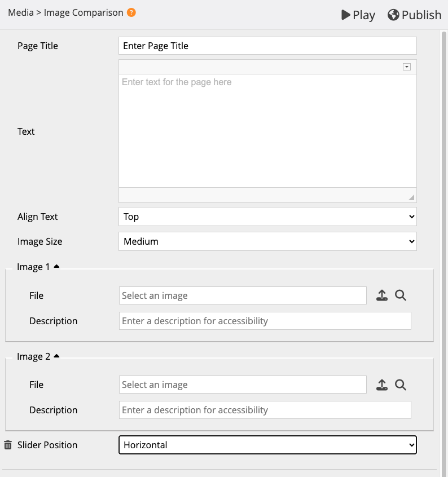Focus the Image 2 File path field
This screenshot has width=448, height=477.
tap(243, 385)
